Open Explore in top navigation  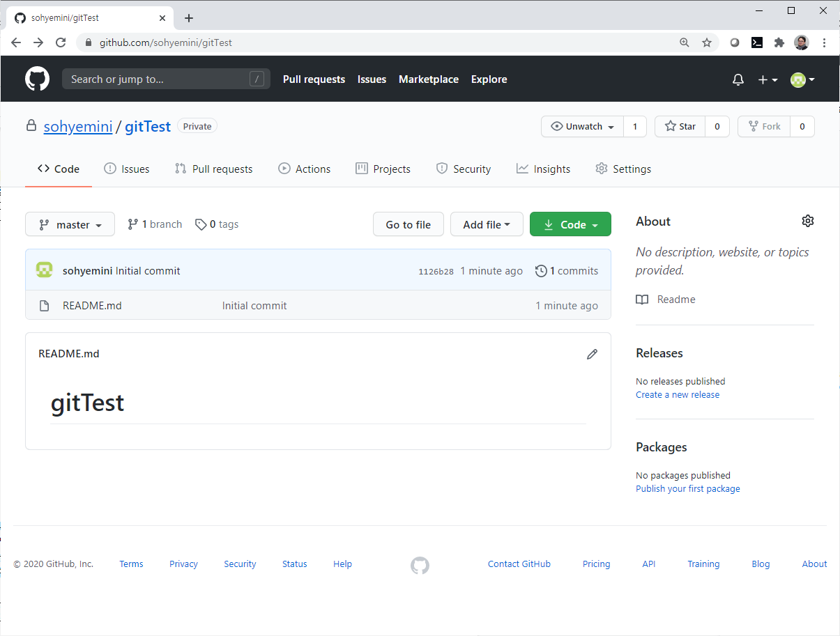[489, 79]
